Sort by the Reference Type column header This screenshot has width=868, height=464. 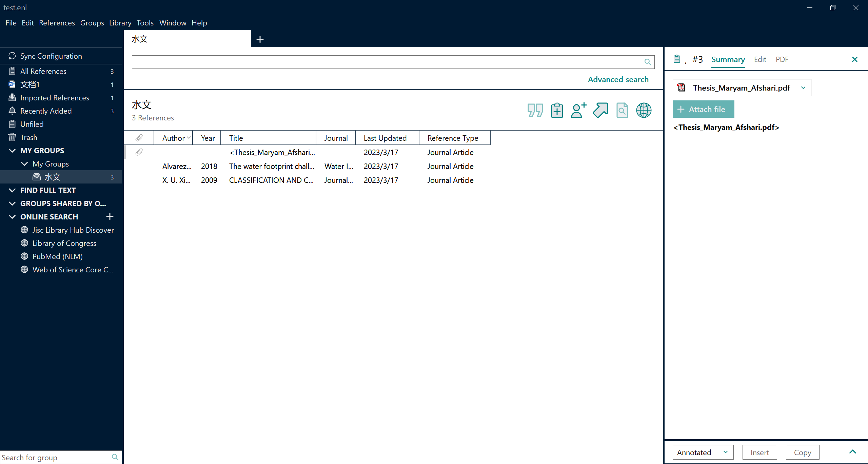click(x=454, y=138)
